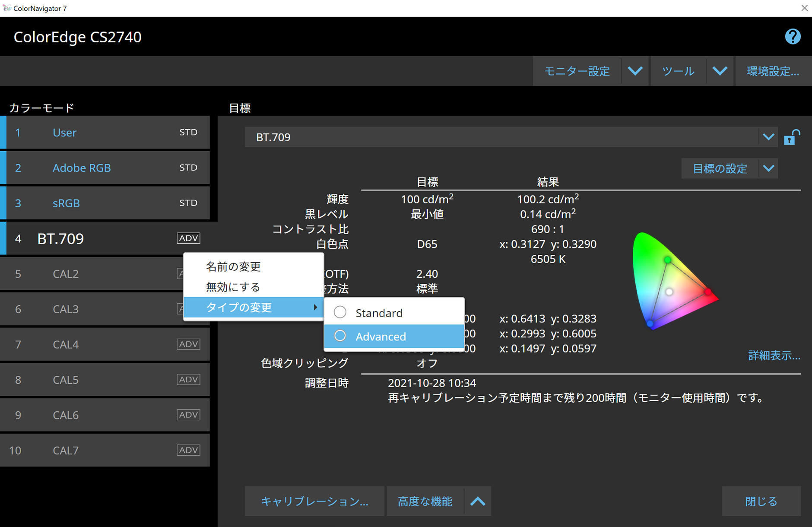
Task: Select color mode 8 CAL5
Action: (105, 380)
